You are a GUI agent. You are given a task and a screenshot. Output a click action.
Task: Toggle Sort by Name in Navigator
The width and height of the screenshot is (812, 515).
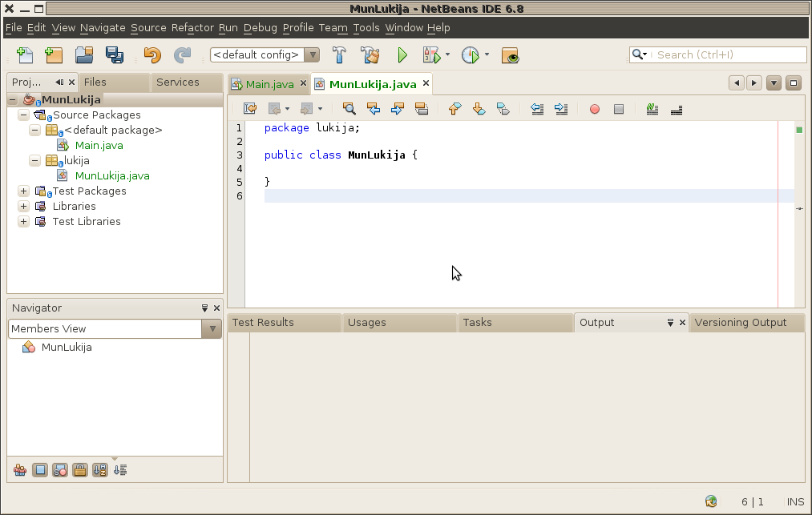coord(100,470)
